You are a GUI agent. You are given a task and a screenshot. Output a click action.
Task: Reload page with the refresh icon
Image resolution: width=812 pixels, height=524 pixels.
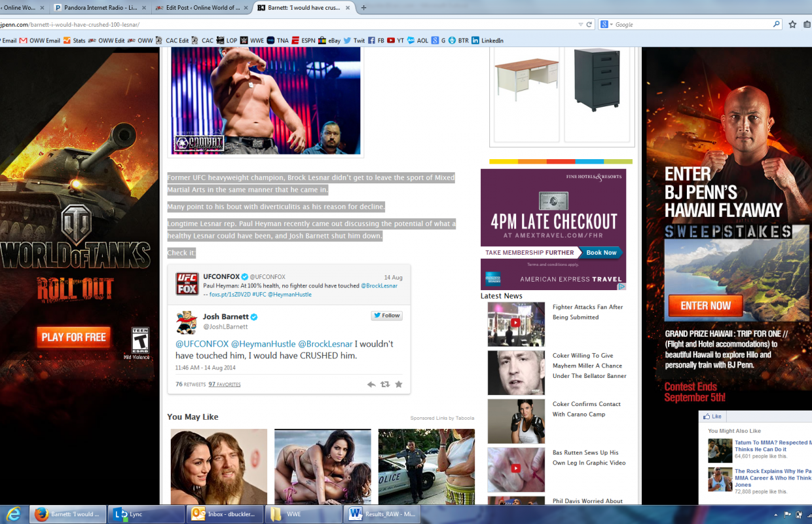tap(589, 24)
